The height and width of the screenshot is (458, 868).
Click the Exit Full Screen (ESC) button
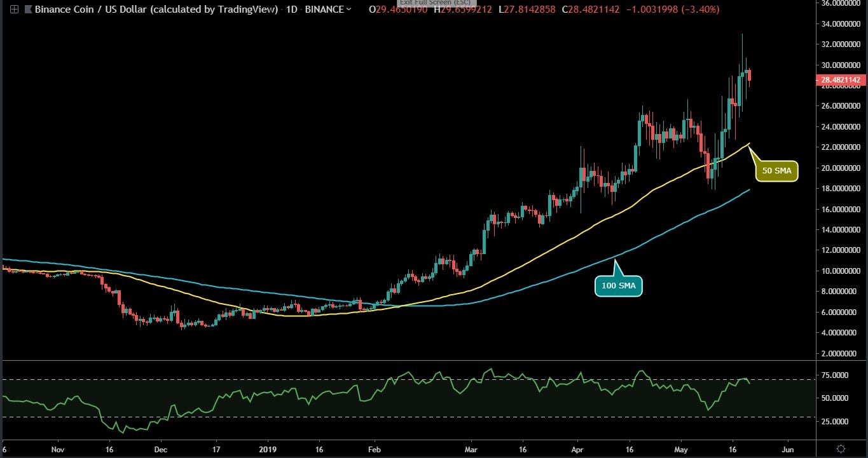point(436,3)
